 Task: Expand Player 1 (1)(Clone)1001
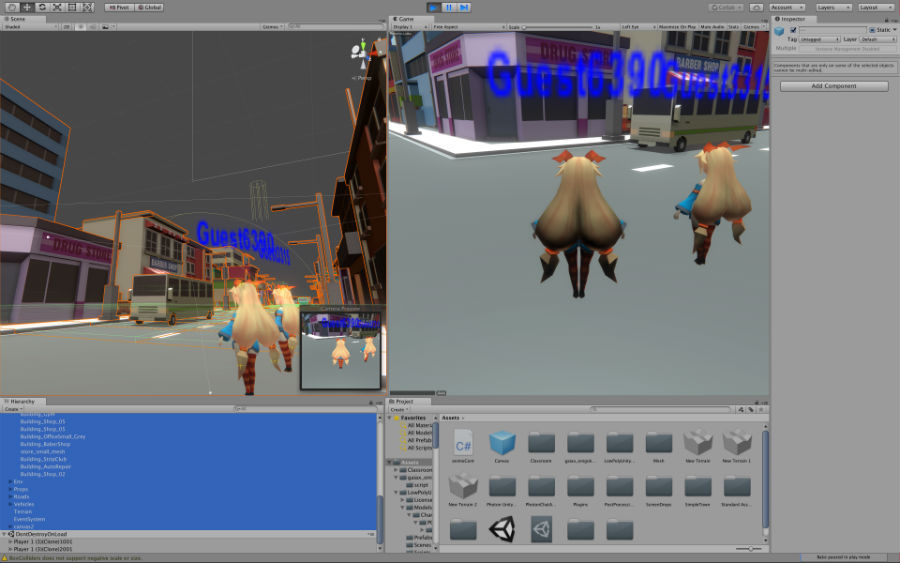(x=10, y=542)
